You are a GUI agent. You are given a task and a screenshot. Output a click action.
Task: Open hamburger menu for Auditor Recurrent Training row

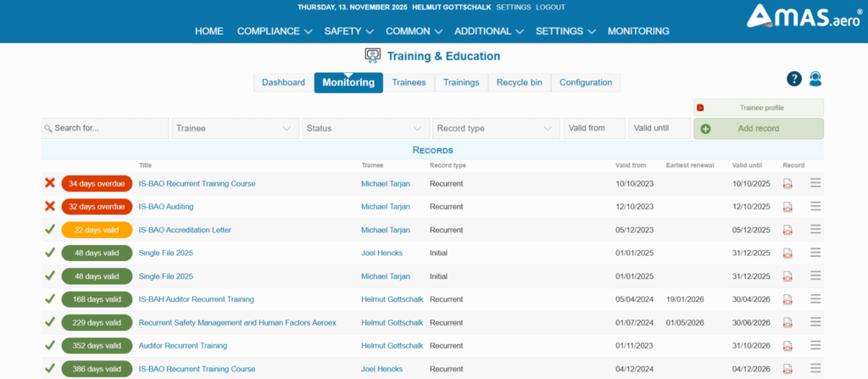[x=815, y=345]
